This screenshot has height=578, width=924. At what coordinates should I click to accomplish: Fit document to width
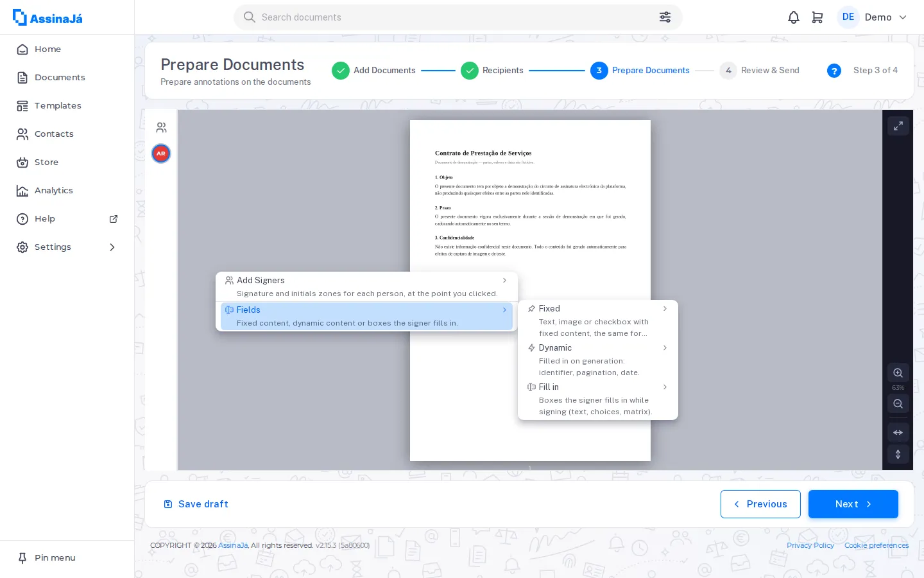(x=898, y=432)
